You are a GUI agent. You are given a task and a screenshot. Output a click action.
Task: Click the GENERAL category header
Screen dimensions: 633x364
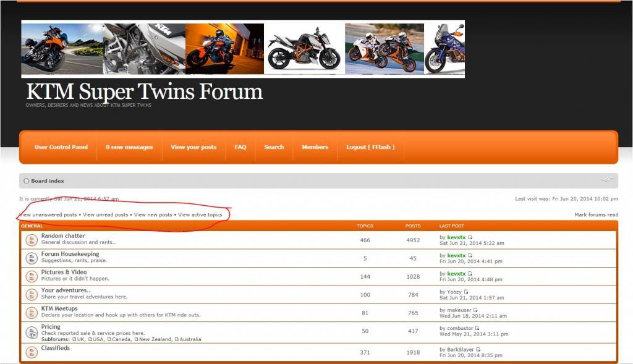pos(32,226)
